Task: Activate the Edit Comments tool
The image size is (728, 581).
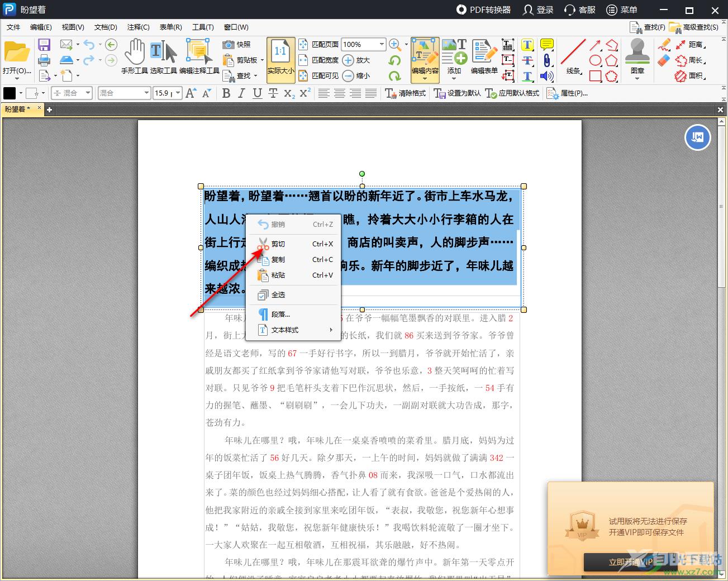Action: click(x=199, y=57)
